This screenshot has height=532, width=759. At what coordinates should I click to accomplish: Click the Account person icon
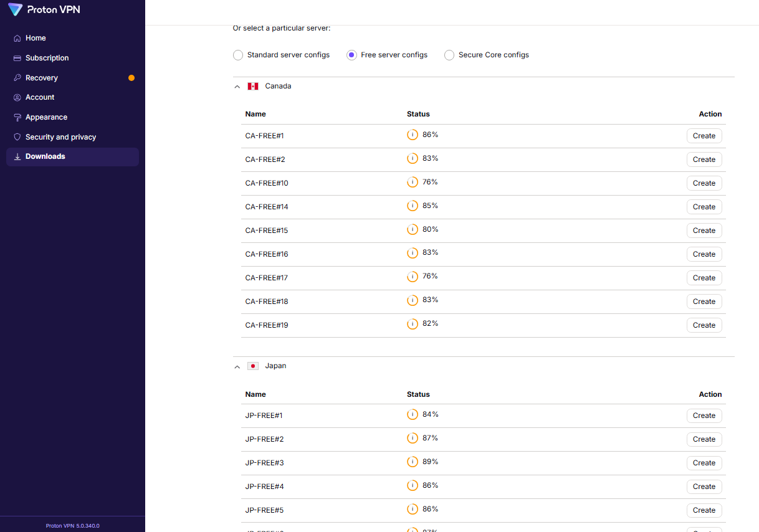tap(17, 97)
